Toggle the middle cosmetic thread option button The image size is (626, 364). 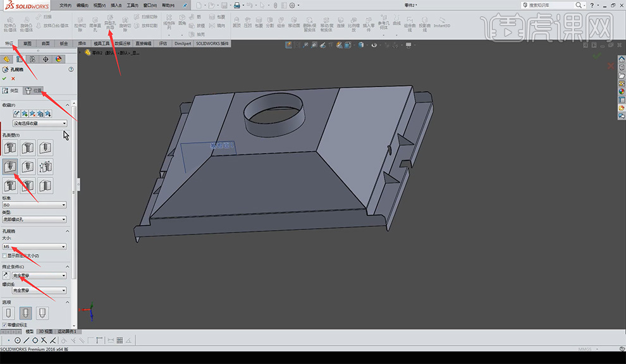27,312
